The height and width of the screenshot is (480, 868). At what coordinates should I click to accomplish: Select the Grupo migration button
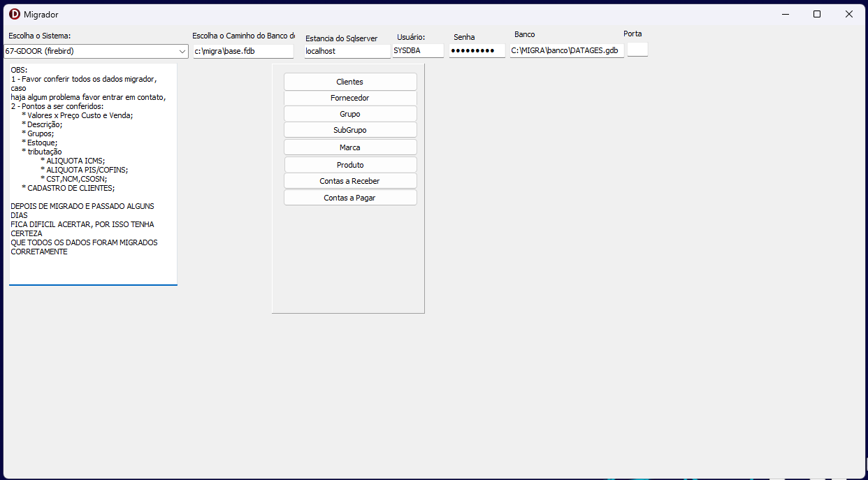[349, 114]
